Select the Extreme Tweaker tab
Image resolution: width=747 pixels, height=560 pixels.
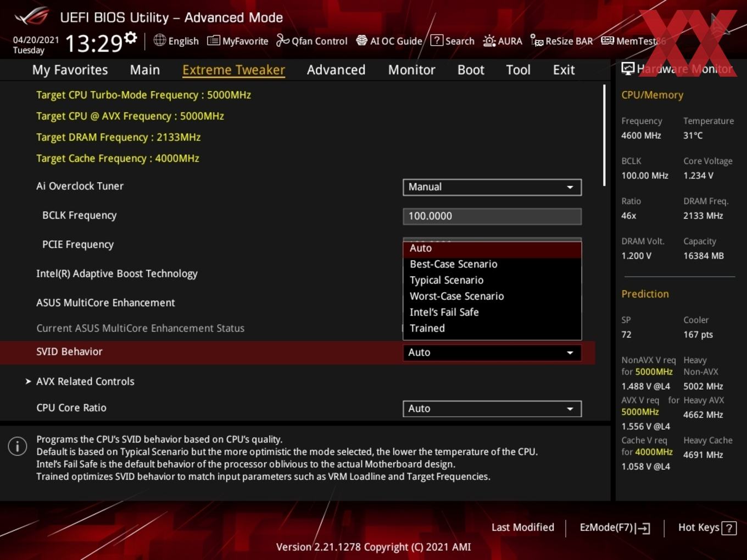(x=233, y=70)
